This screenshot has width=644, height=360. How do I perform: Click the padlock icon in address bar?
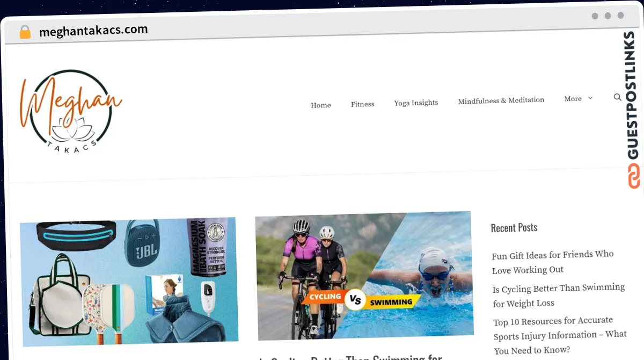click(25, 32)
